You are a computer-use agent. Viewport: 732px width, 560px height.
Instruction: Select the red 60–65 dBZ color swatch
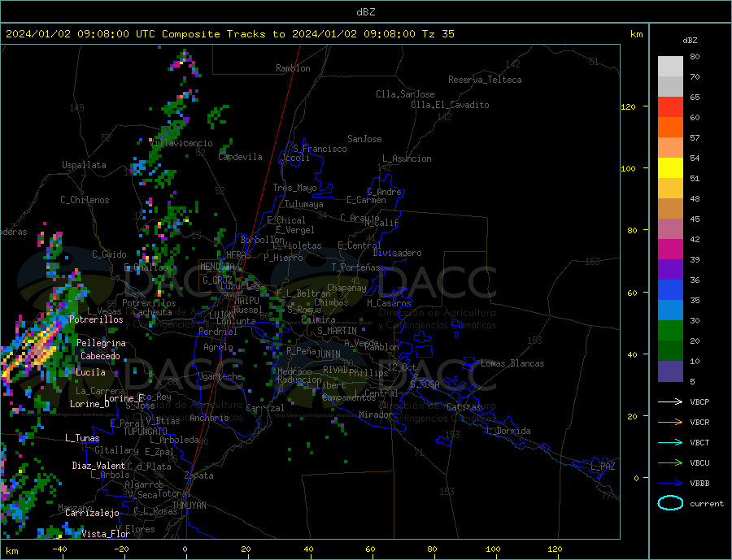pyautogui.click(x=670, y=106)
